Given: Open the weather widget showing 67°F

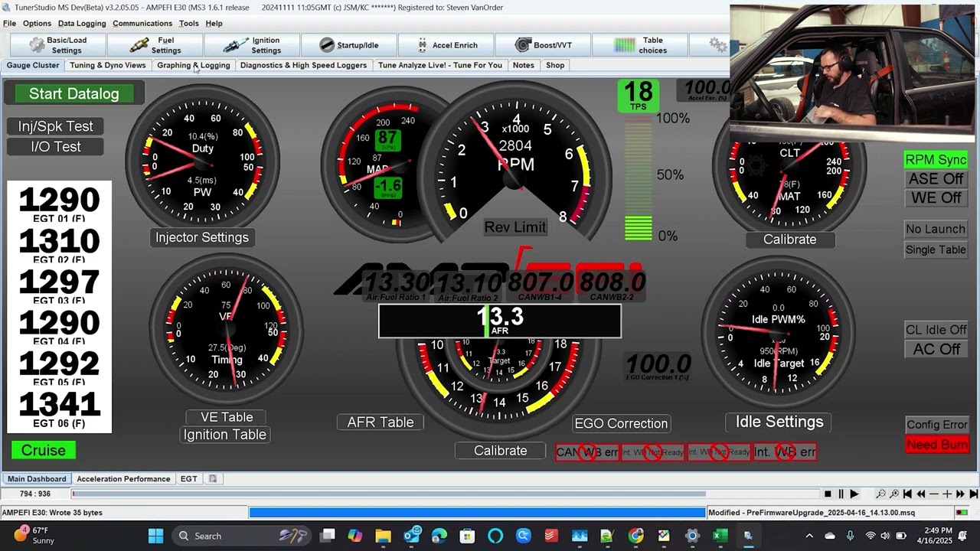Looking at the screenshot, I should tap(34, 536).
